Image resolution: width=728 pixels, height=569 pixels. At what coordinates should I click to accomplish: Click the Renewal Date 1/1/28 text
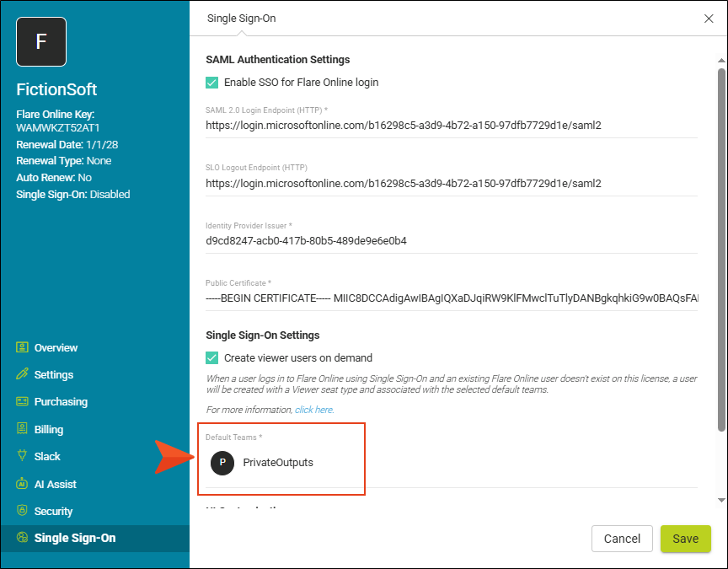pos(67,144)
